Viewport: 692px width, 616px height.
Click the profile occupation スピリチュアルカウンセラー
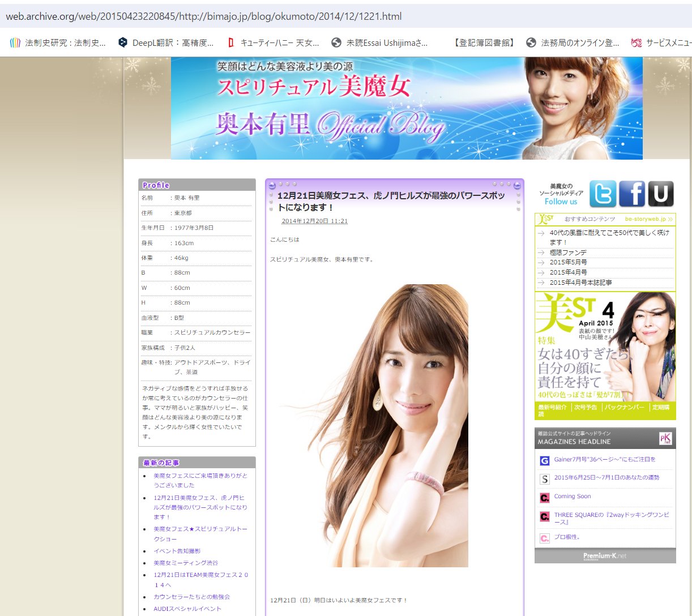point(212,332)
